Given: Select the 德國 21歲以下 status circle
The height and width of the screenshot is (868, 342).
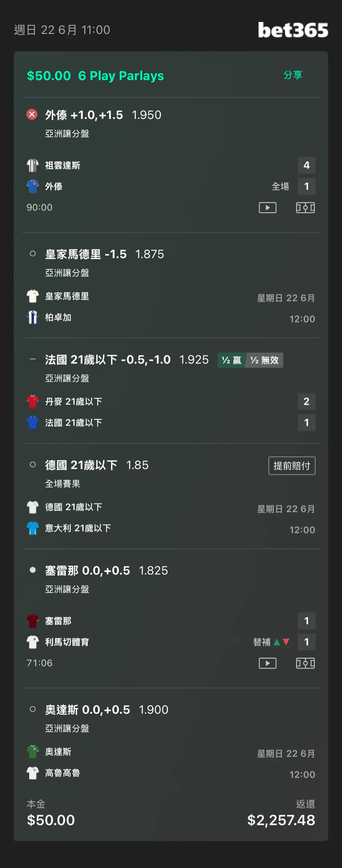Looking at the screenshot, I should pyautogui.click(x=33, y=465).
